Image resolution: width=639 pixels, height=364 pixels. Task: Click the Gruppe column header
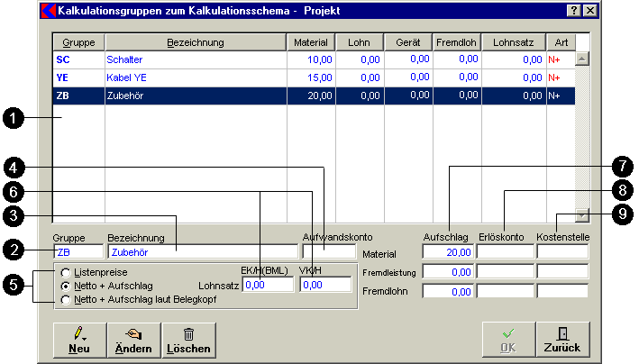click(78, 42)
